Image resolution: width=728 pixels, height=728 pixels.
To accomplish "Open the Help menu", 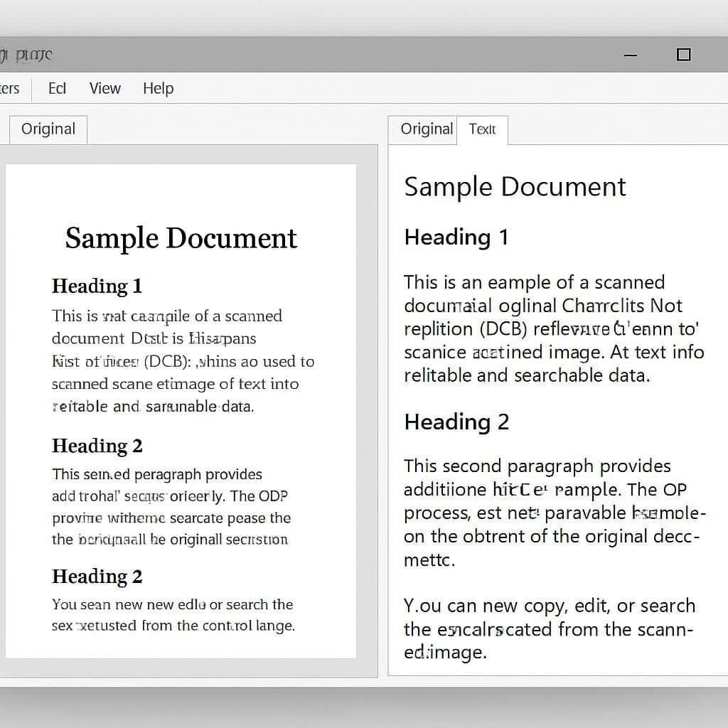I will [159, 88].
